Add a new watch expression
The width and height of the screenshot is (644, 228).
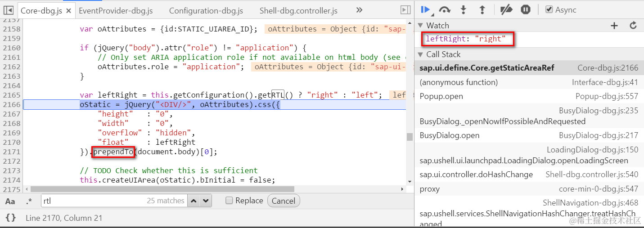[614, 26]
